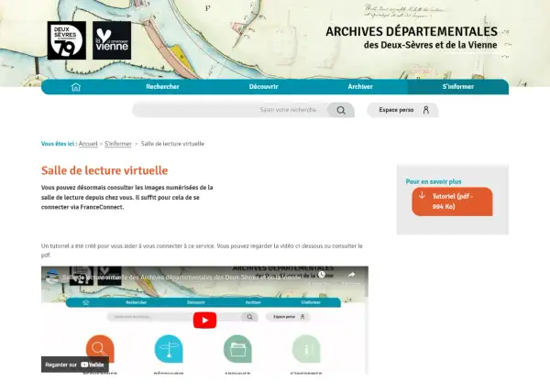Play the YouTube video with red button
The width and height of the screenshot is (550, 392).
click(204, 321)
